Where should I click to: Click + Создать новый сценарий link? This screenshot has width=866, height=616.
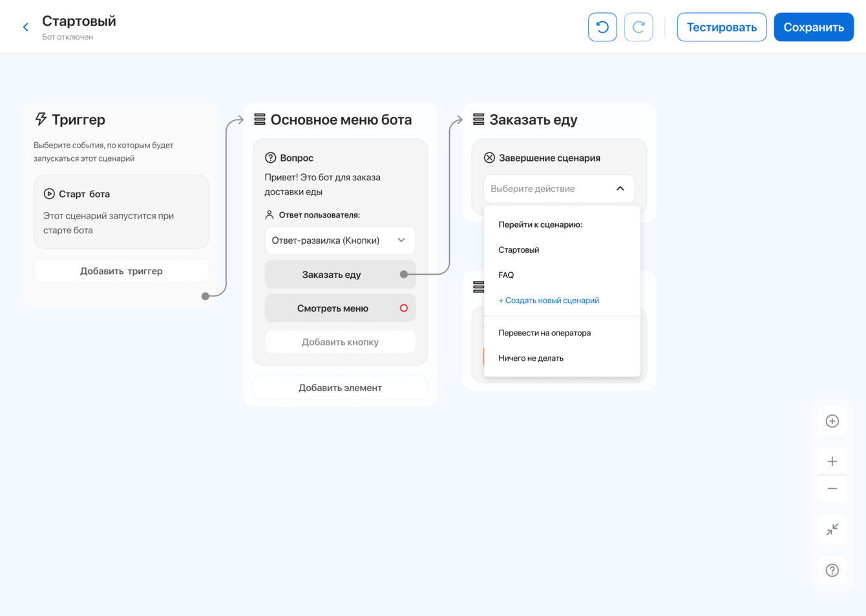(549, 301)
